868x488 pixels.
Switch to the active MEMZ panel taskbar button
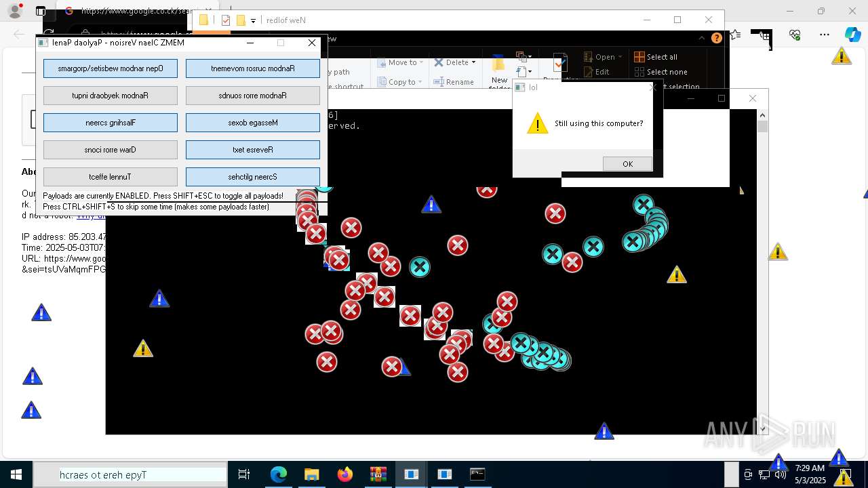[411, 474]
